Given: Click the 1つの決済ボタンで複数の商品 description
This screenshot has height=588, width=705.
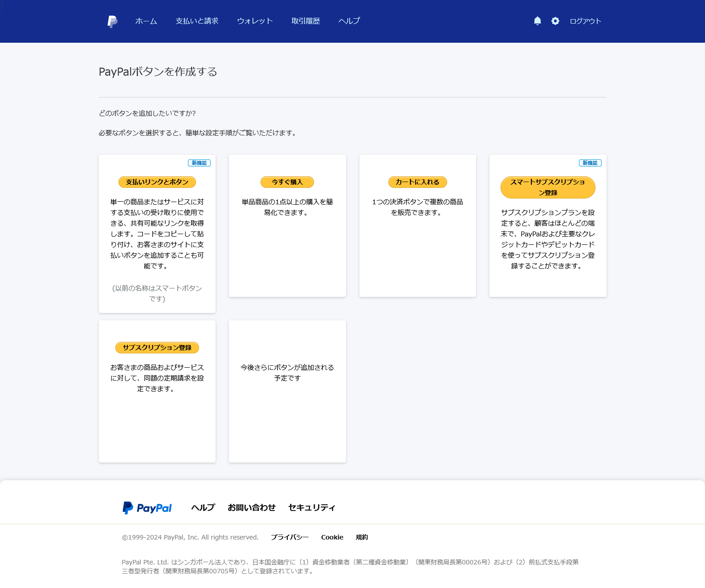Looking at the screenshot, I should 417,207.
